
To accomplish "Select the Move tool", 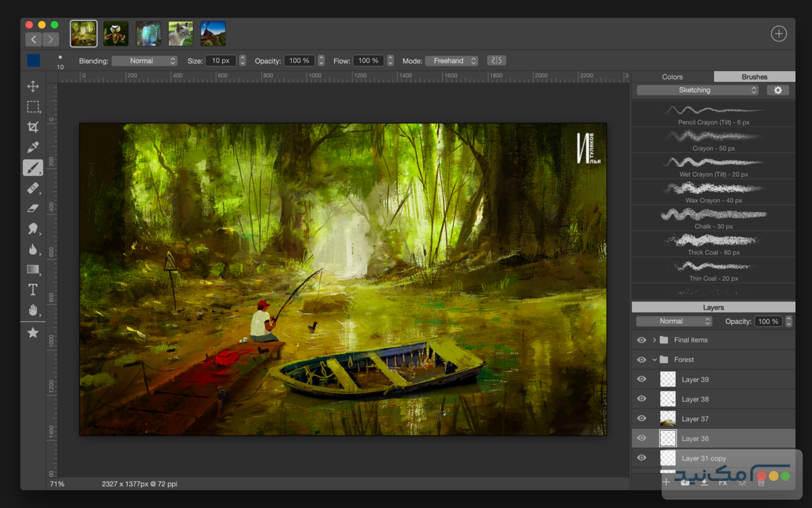I will [x=32, y=86].
